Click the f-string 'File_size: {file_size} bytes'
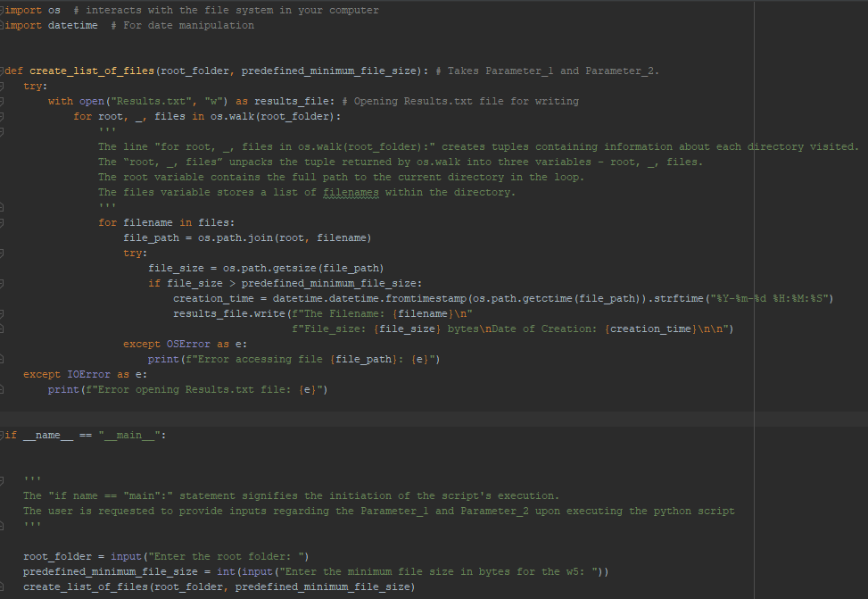This screenshot has height=599, width=868. click(388, 329)
